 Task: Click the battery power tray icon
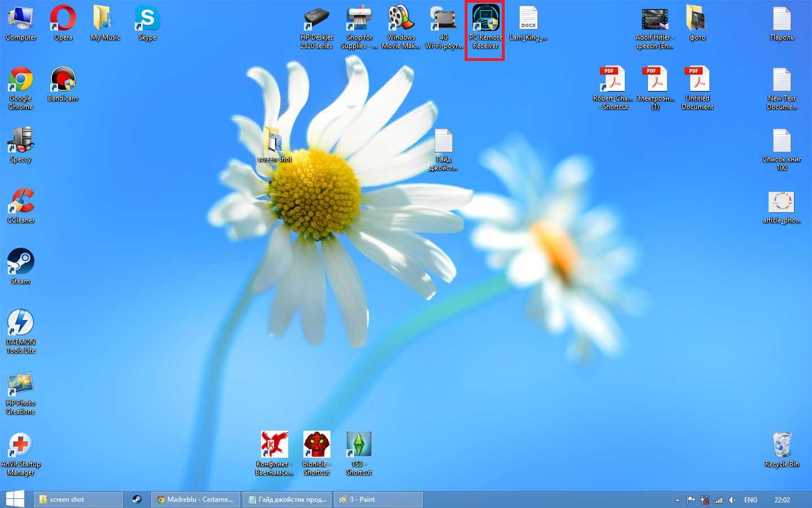(x=705, y=500)
